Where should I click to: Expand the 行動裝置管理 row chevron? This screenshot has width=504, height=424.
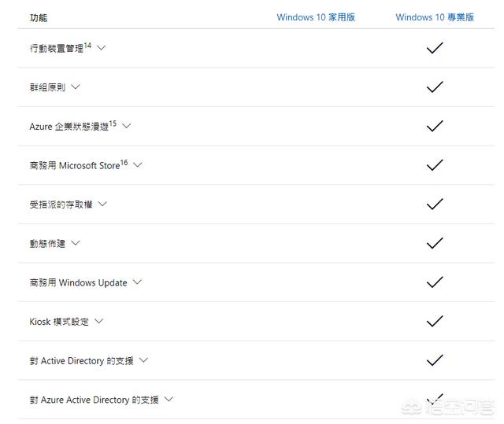point(101,48)
